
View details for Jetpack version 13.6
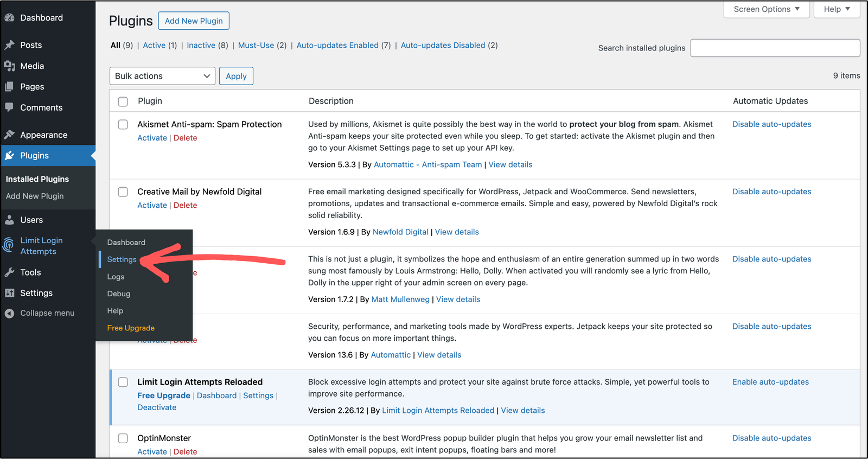click(x=439, y=355)
